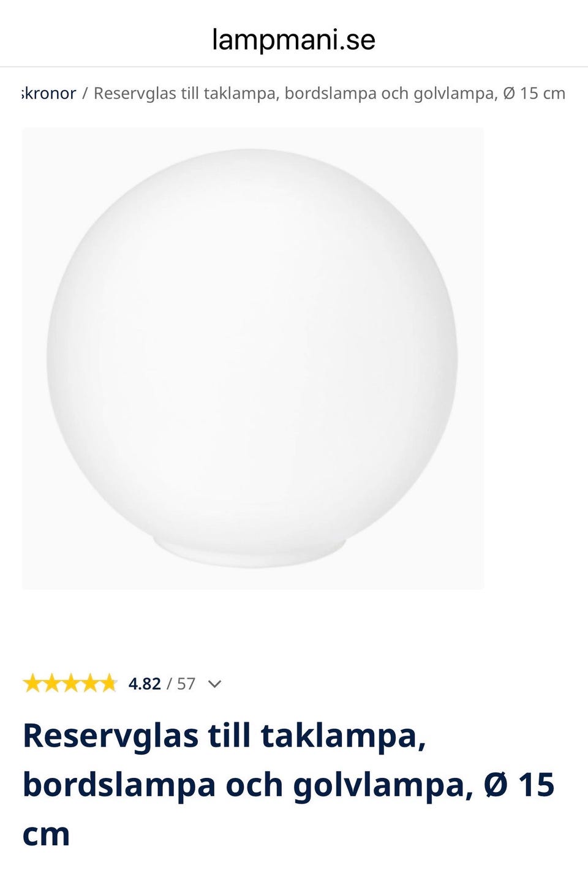Click the 'cm' word ending the product title
This screenshot has width=588, height=890.
click(46, 835)
